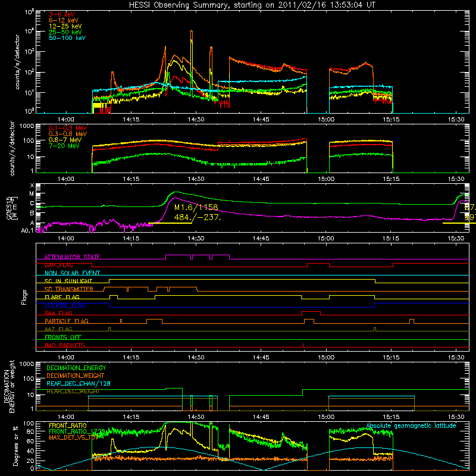
Task: Pick the yellow 12-25 keV legend entry
Action: (x=65, y=26)
